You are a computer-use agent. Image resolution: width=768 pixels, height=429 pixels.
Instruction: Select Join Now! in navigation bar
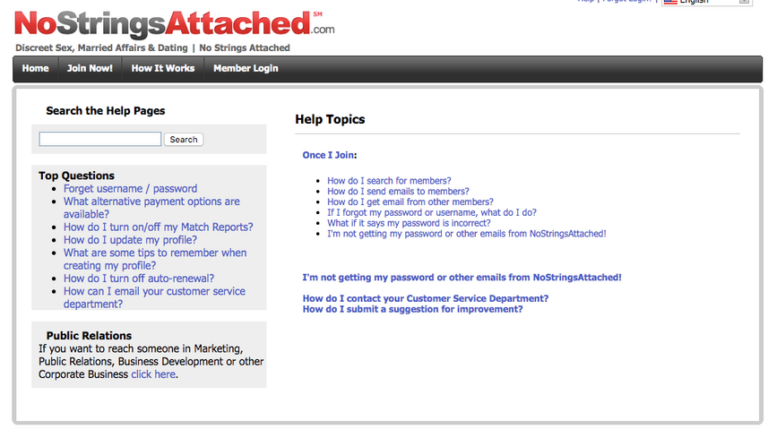(90, 69)
